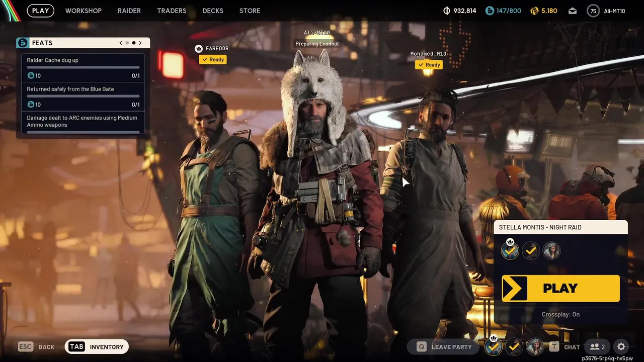
Task: Click Mohamed_M10's Ready status badge
Action: point(429,65)
